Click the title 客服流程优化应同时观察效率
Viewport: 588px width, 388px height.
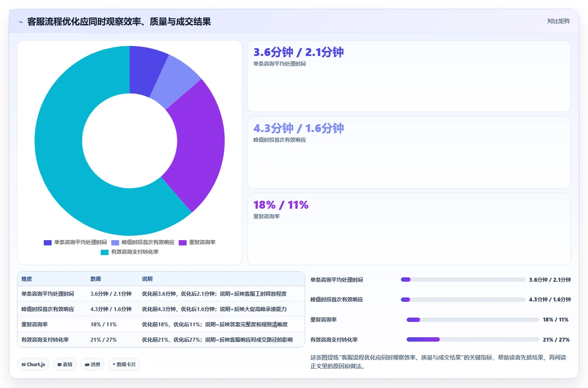[119, 21]
